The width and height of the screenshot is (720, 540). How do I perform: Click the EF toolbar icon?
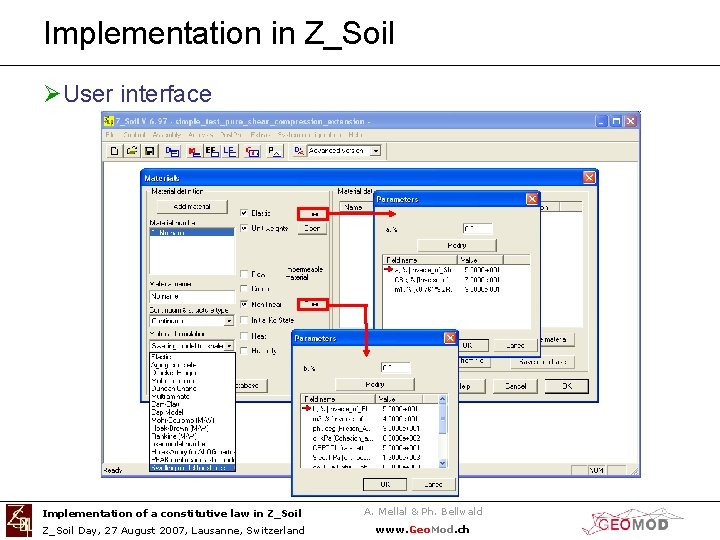tap(212, 151)
